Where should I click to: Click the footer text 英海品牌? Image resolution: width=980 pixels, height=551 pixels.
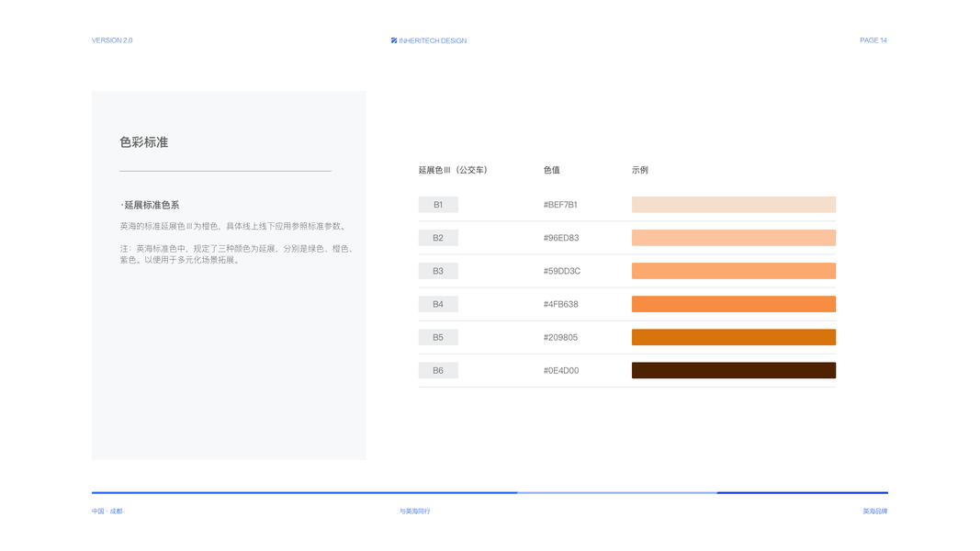875,511
